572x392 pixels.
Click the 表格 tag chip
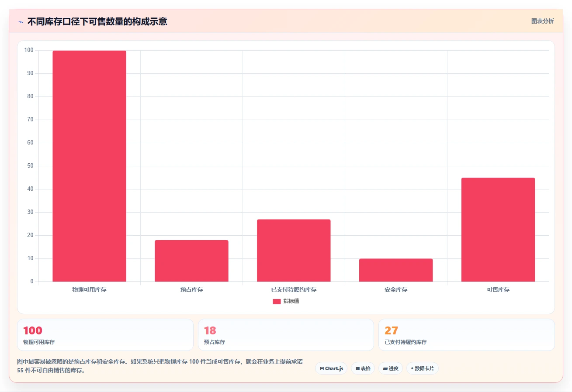click(363, 368)
